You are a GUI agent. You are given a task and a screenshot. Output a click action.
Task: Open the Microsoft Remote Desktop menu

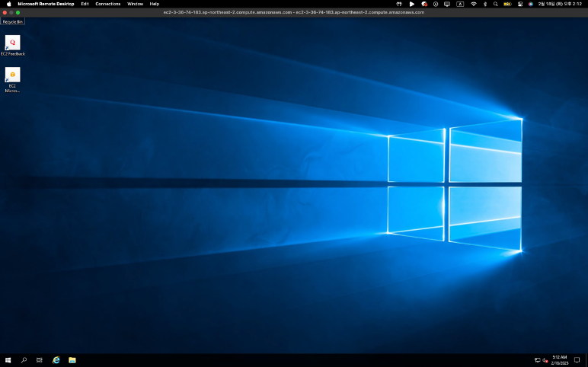tap(46, 4)
